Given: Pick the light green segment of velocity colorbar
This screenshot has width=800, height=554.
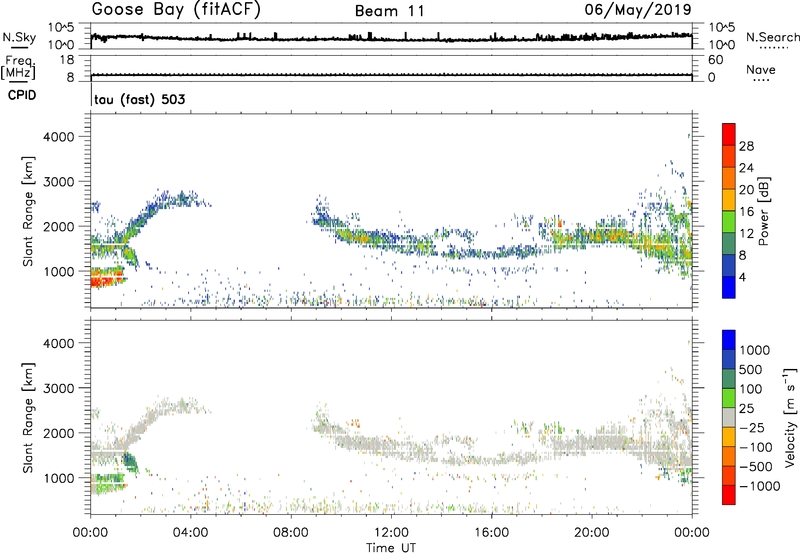Looking at the screenshot, I should pyautogui.click(x=729, y=398).
